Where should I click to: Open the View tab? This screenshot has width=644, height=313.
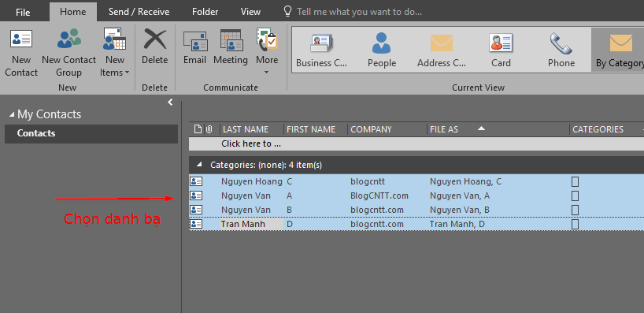pyautogui.click(x=250, y=12)
